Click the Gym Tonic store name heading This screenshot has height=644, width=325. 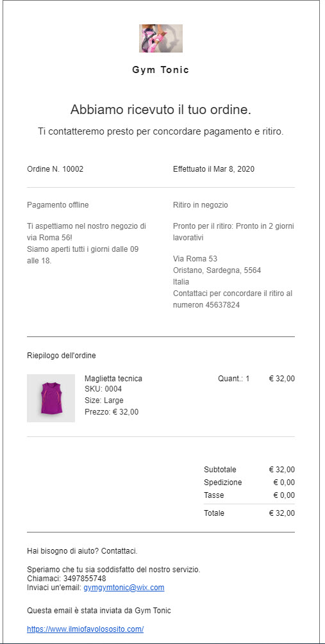[x=161, y=70]
